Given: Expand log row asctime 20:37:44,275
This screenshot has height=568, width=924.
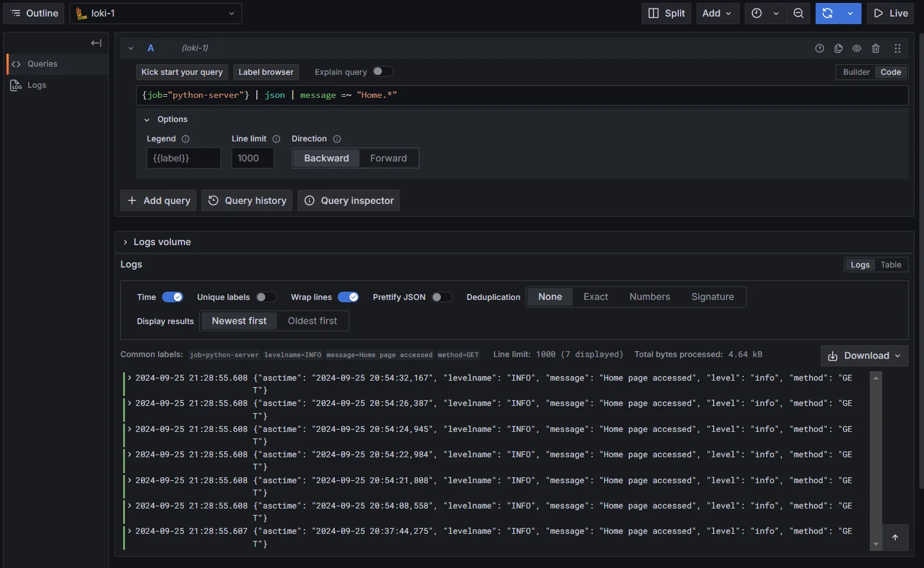Looking at the screenshot, I should (x=130, y=531).
